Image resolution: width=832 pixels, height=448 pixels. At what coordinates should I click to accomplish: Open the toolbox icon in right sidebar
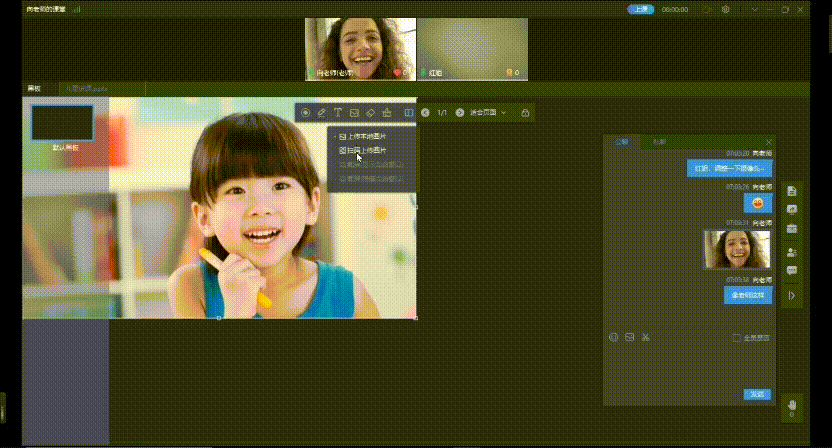coord(792,229)
